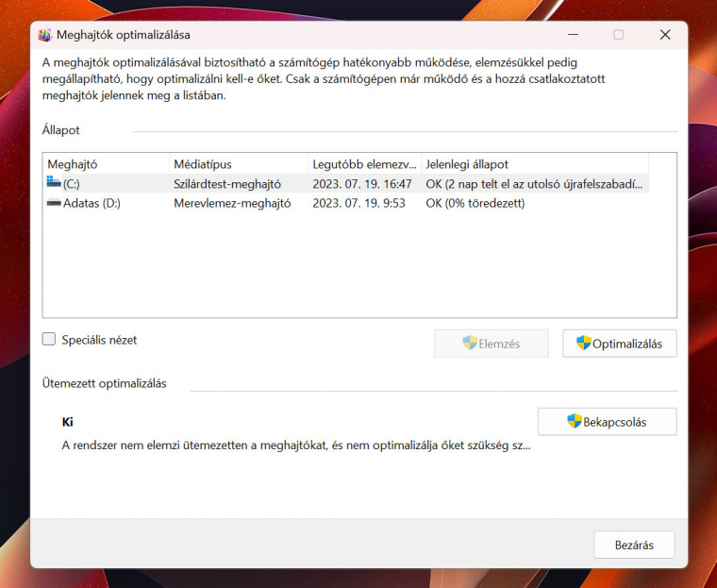Click the Speciális nézet label text
The height and width of the screenshot is (588, 717).
(x=99, y=340)
